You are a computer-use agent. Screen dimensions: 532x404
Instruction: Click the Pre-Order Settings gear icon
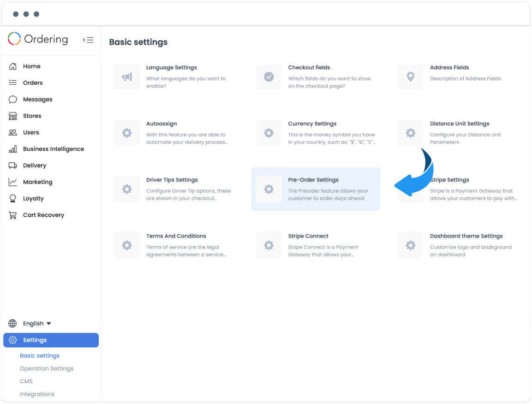point(269,189)
